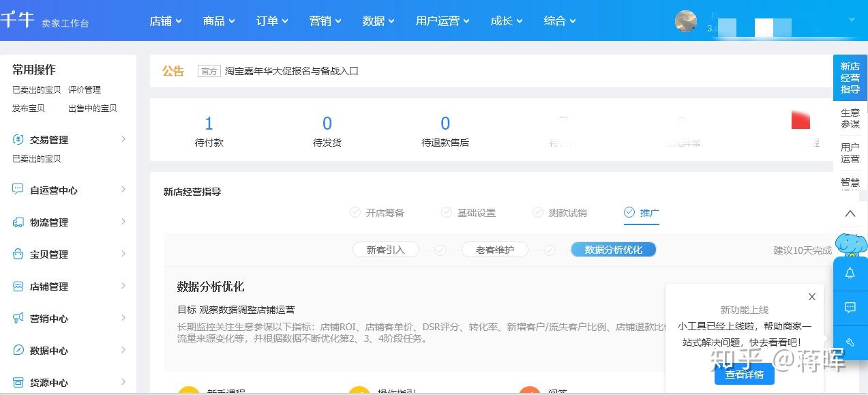868x395 pixels.
Task: Click the 宝贝管理 bag icon
Action: click(18, 254)
